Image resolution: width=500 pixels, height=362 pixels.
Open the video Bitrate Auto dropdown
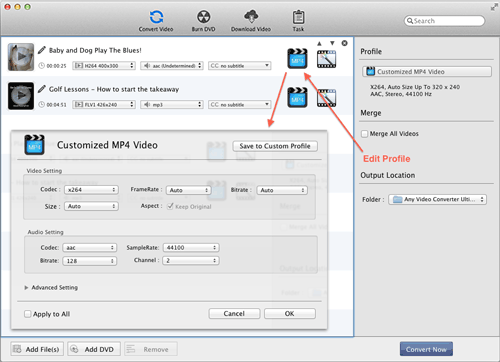282,190
